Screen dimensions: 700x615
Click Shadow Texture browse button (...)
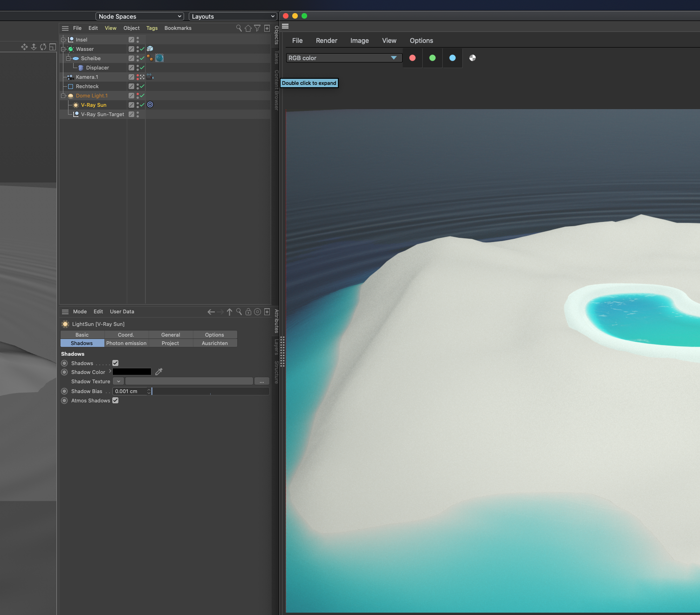click(262, 381)
